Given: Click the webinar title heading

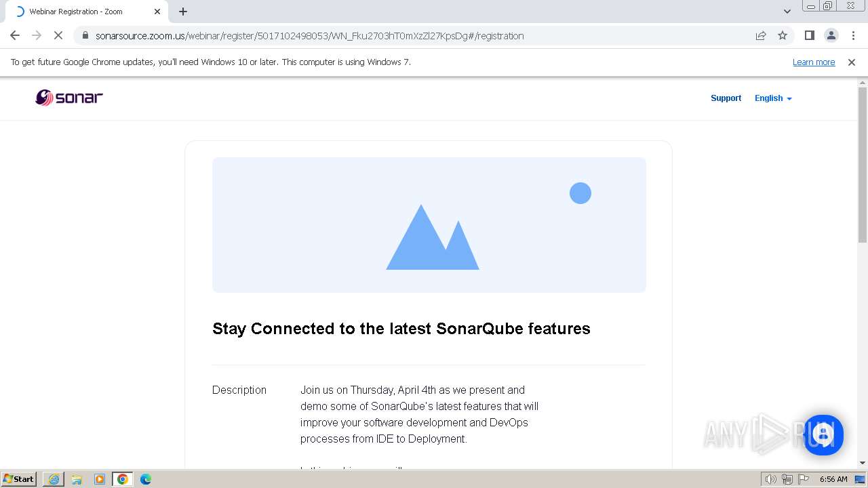Looking at the screenshot, I should pyautogui.click(x=401, y=329).
